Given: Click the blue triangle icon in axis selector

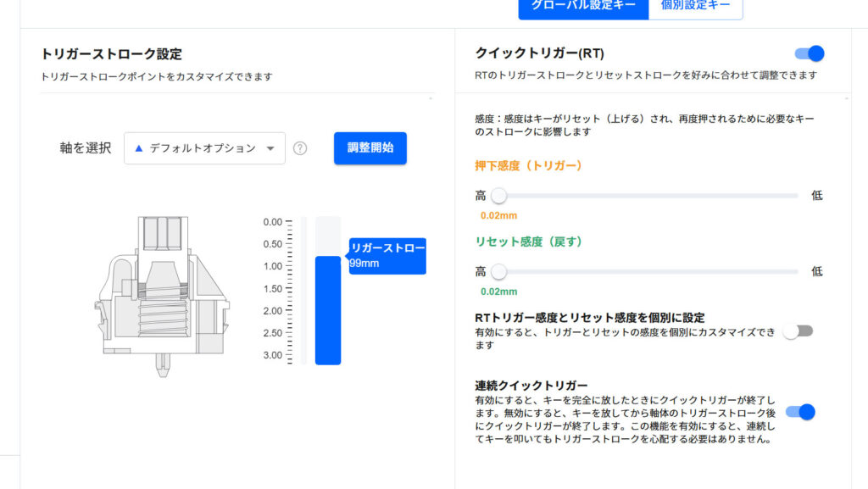Looking at the screenshot, I should [x=139, y=148].
